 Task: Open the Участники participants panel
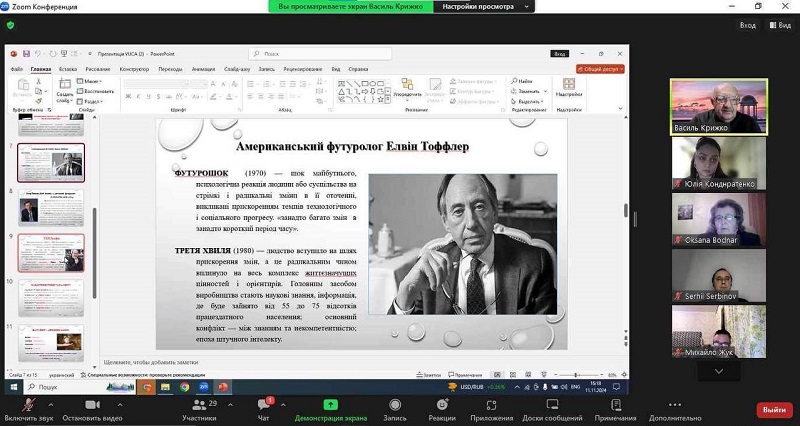point(199,410)
